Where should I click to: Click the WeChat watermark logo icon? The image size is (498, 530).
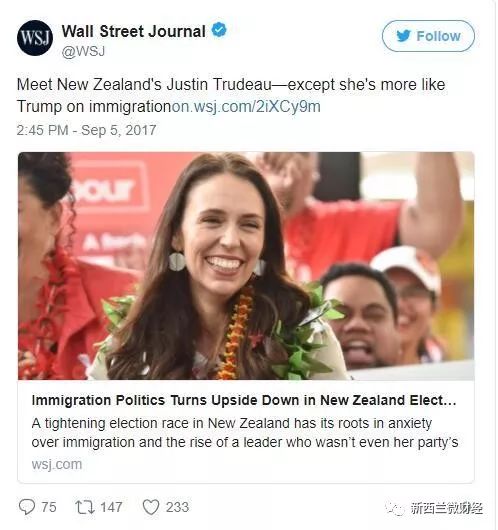pos(396,508)
